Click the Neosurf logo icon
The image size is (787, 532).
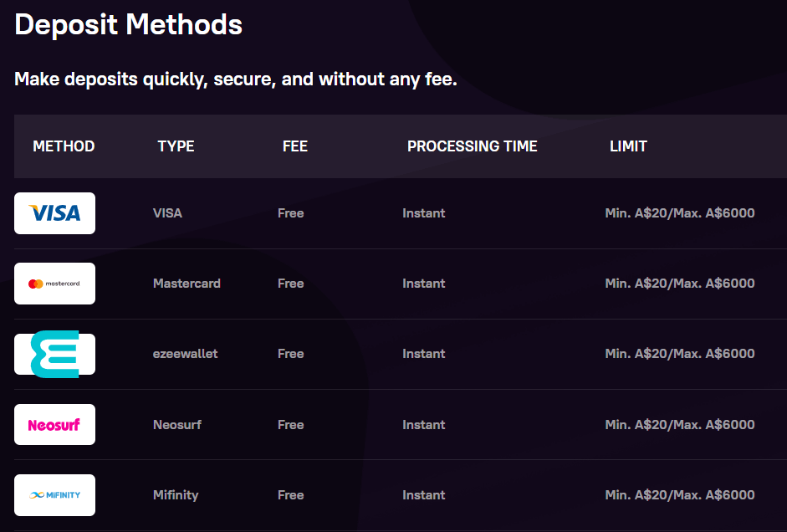tap(54, 425)
